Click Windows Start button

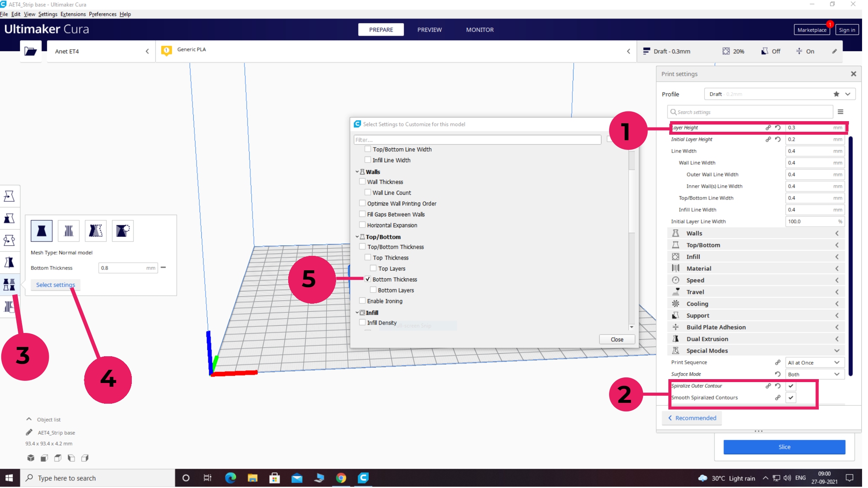[x=9, y=478]
